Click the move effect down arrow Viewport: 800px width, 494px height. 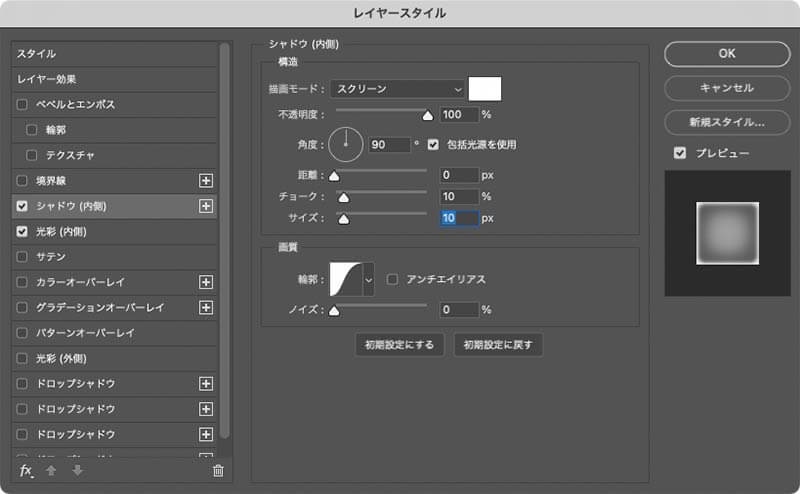coord(78,471)
